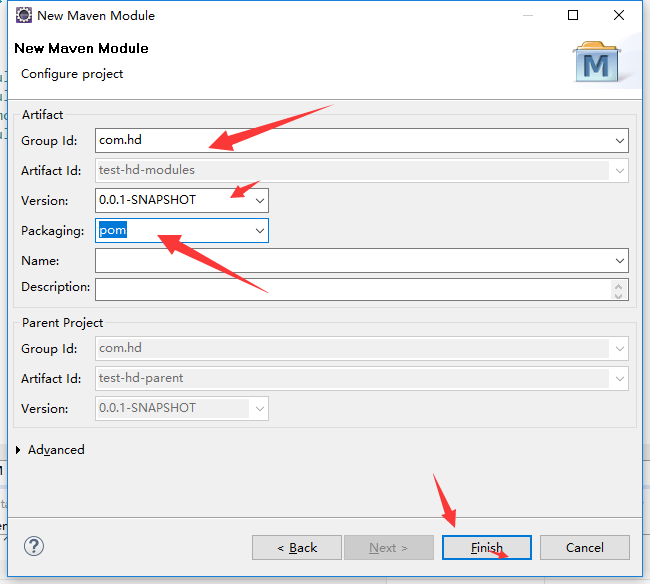Click the Cancel button
This screenshot has width=650, height=584.
click(x=585, y=548)
